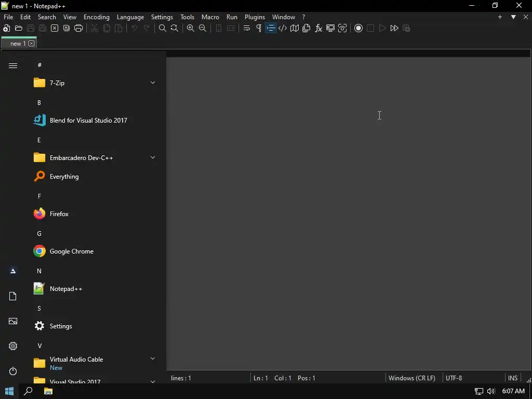Open Power options in Start sidebar
The height and width of the screenshot is (399, 532).
[13, 371]
